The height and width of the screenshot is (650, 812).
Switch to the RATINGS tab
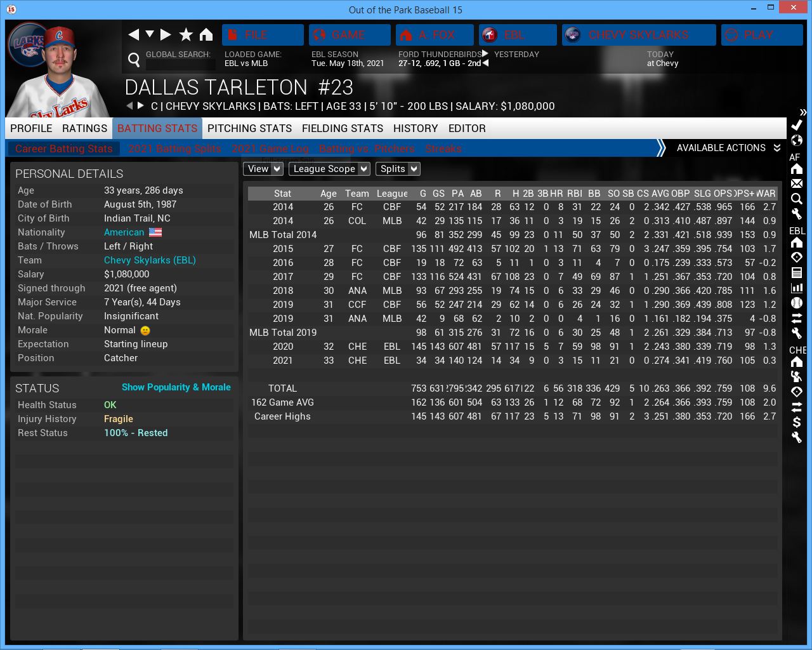click(x=84, y=128)
